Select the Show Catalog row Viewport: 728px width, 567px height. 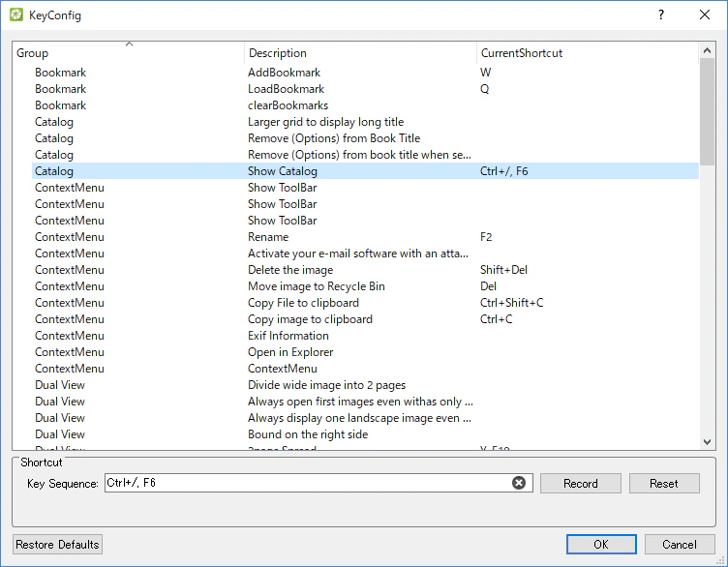point(365,171)
